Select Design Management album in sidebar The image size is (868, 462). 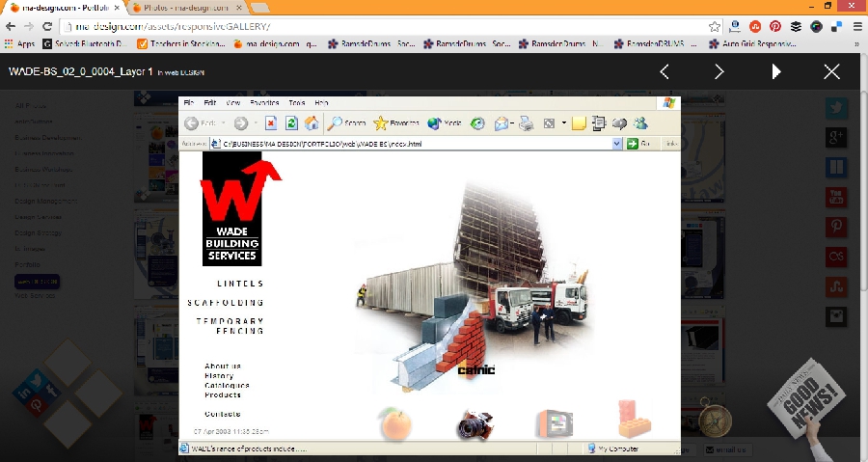tap(46, 201)
